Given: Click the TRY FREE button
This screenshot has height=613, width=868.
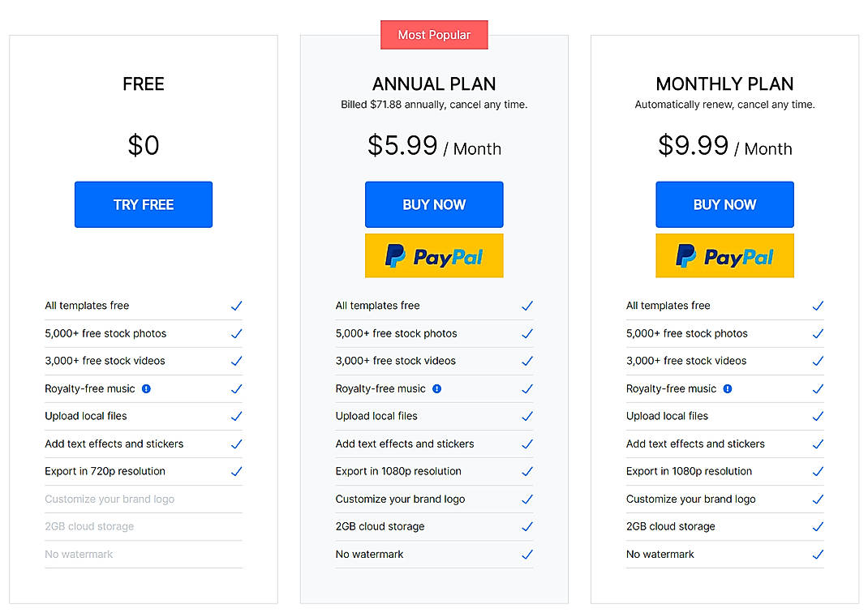Looking at the screenshot, I should 144,204.
